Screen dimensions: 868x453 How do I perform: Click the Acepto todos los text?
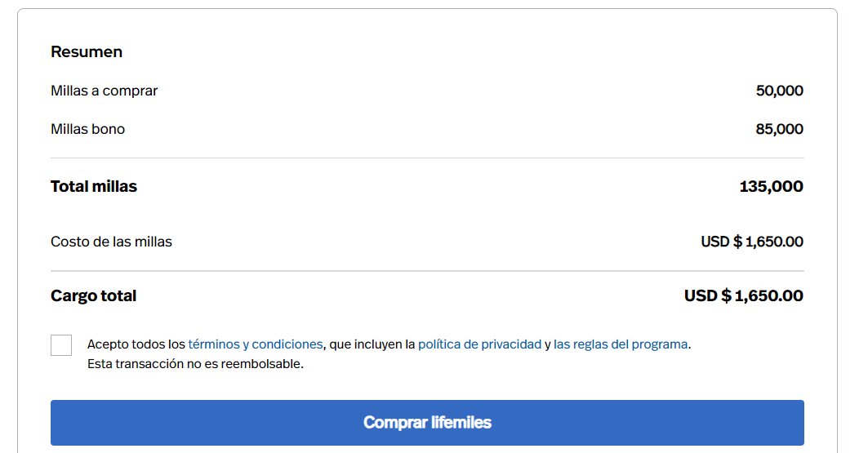(136, 344)
